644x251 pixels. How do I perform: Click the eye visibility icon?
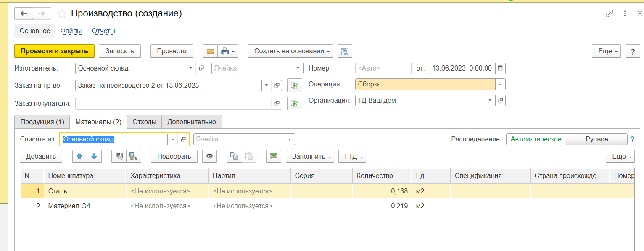pyautogui.click(x=209, y=157)
